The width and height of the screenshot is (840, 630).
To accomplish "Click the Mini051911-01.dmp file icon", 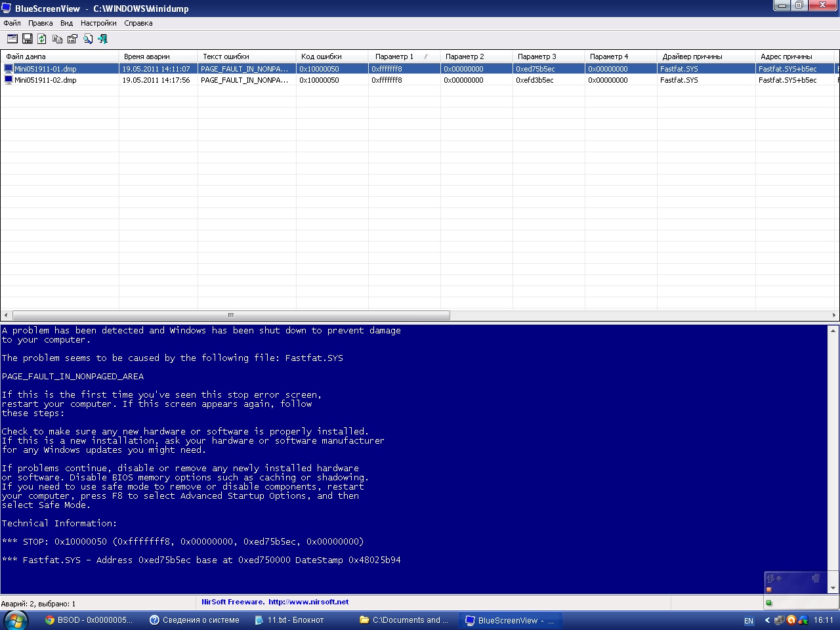I will [9, 68].
